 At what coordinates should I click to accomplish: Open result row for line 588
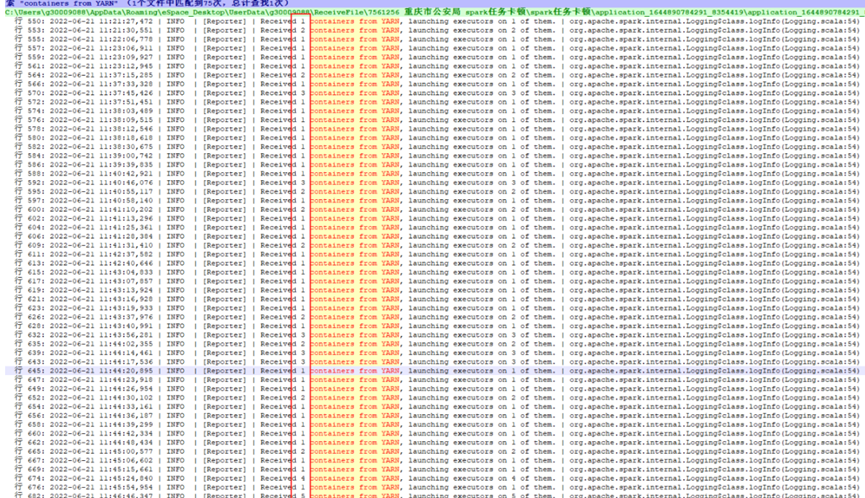pyautogui.click(x=435, y=174)
